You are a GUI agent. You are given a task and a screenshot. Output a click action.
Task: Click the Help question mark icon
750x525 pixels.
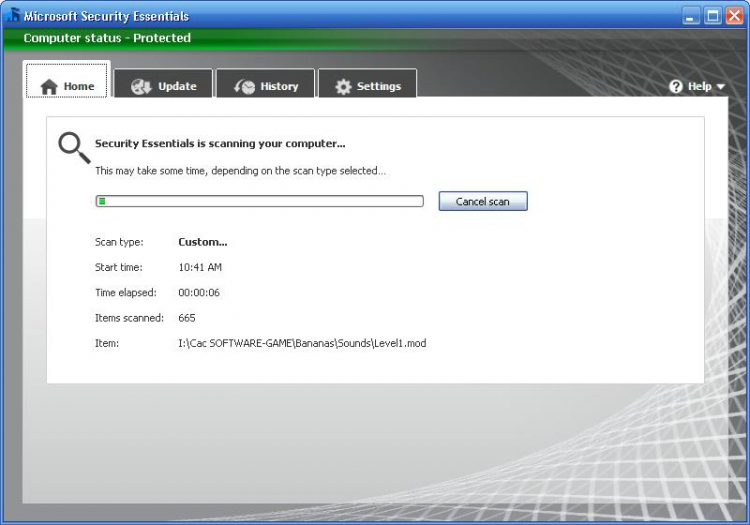(676, 87)
